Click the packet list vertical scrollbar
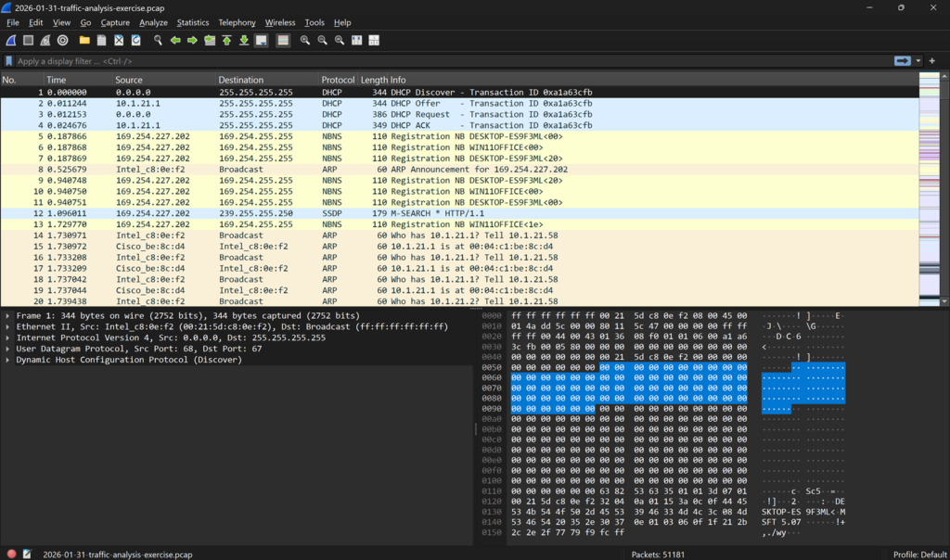Image resolution: width=950 pixels, height=560 pixels. (x=945, y=185)
